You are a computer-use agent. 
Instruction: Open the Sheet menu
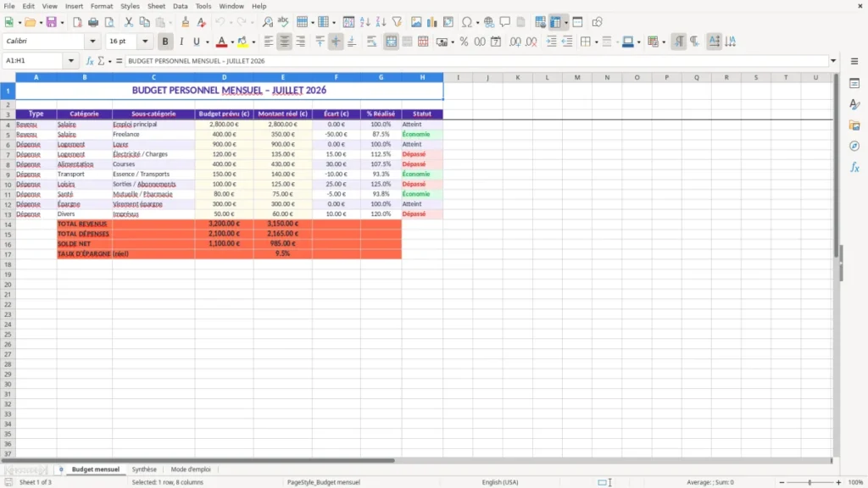tap(156, 6)
